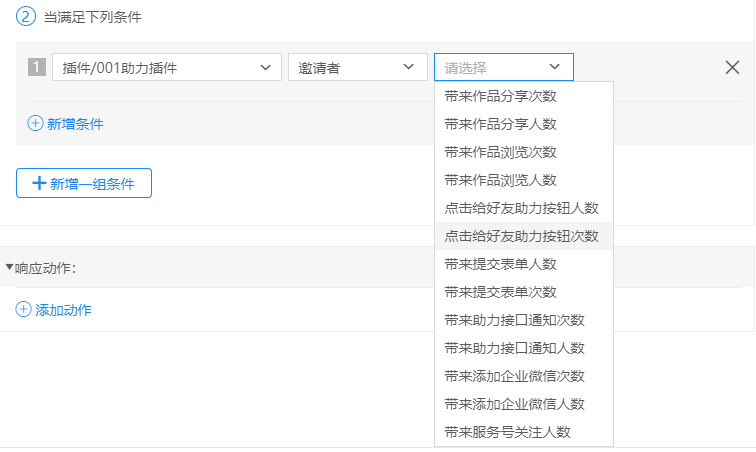Choose 带来助力接口通知人数 from list

pos(524,348)
